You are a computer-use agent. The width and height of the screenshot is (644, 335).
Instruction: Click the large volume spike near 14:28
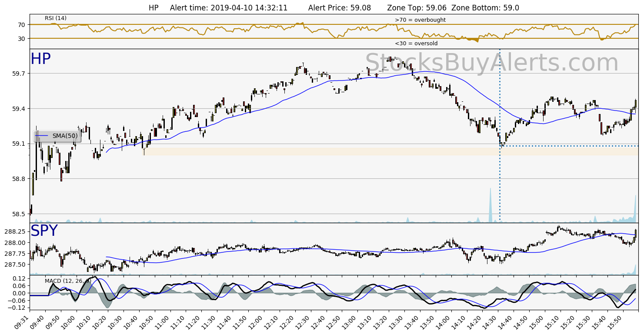pyautogui.click(x=491, y=205)
